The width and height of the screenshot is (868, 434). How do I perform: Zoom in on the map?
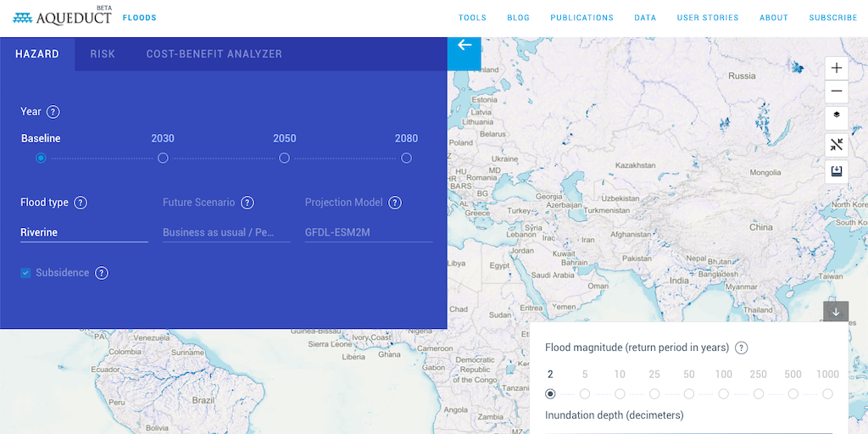coord(837,68)
